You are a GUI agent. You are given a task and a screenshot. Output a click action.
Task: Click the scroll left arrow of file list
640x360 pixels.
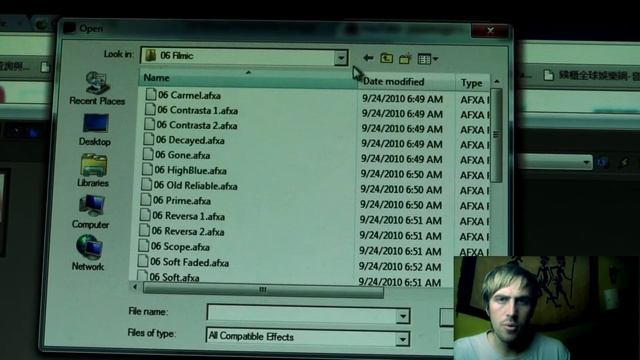[x=135, y=287]
